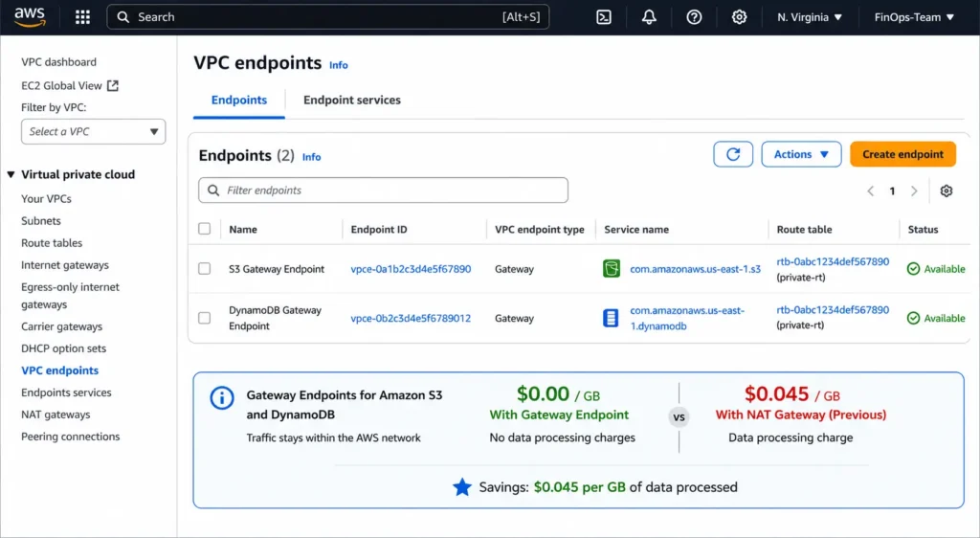Open com.amazonaws.us-east-1.dynamodb service link
Viewport: 980px width, 538px height.
(687, 318)
